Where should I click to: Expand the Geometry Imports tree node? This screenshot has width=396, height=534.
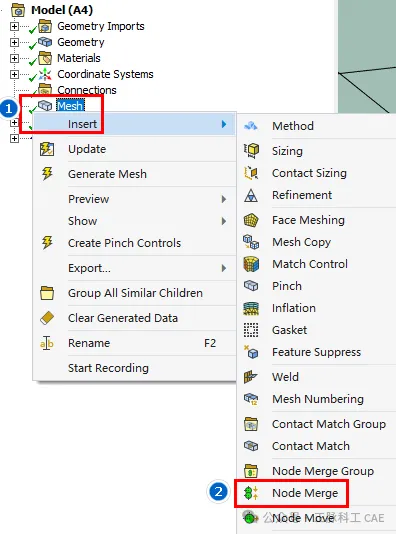(x=14, y=26)
